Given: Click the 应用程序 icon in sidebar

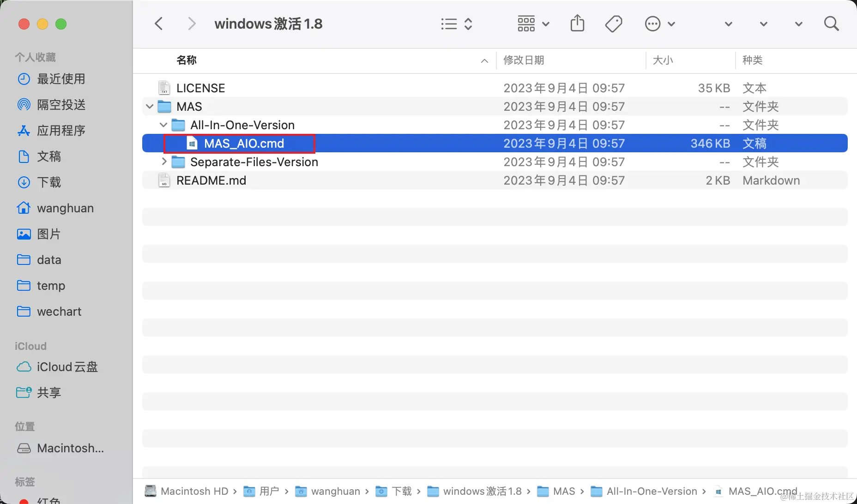Looking at the screenshot, I should tap(24, 131).
